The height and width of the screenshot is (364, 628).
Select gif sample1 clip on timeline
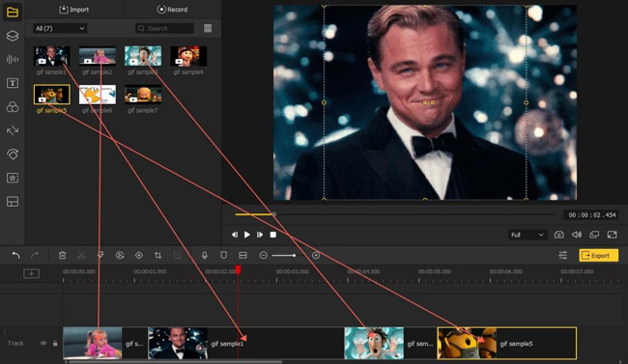pyautogui.click(x=246, y=343)
